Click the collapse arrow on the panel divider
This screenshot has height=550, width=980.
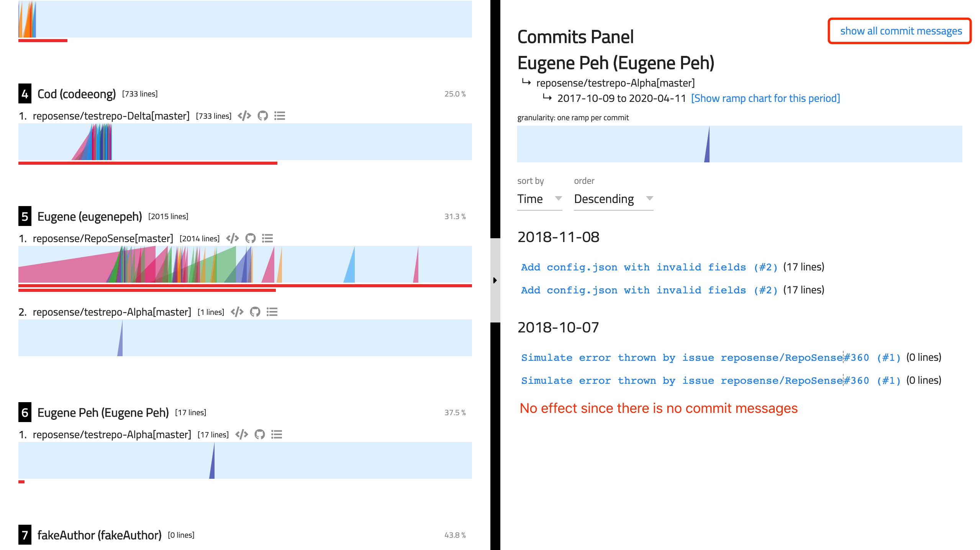pyautogui.click(x=495, y=280)
